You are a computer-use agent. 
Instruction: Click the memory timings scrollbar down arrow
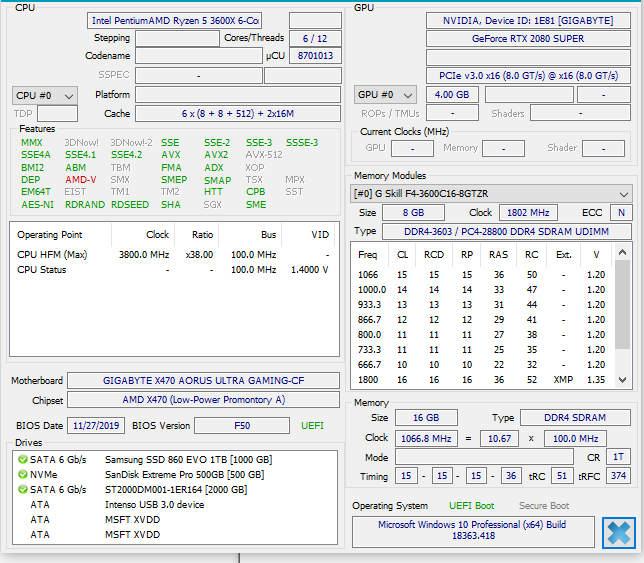click(622, 380)
